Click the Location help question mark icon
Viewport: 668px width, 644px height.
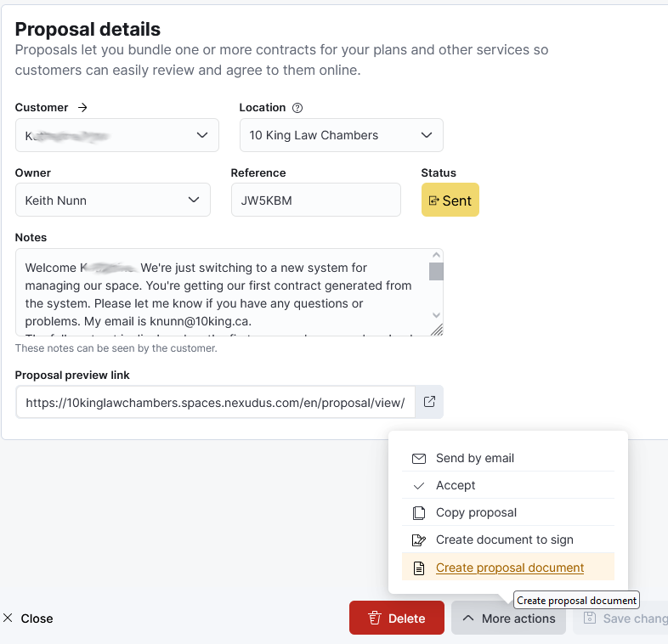point(297,108)
